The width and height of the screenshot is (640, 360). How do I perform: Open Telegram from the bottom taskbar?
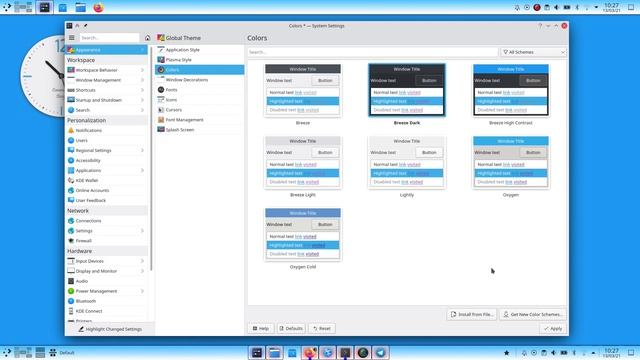tap(380, 353)
